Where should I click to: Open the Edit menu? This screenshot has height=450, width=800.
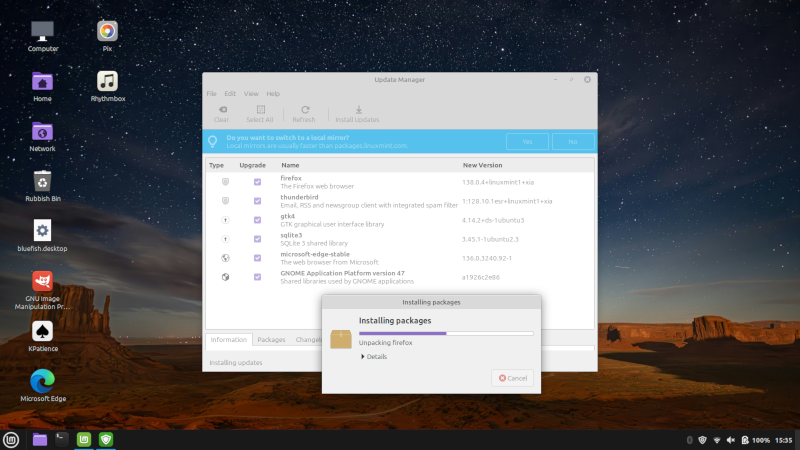click(230, 93)
